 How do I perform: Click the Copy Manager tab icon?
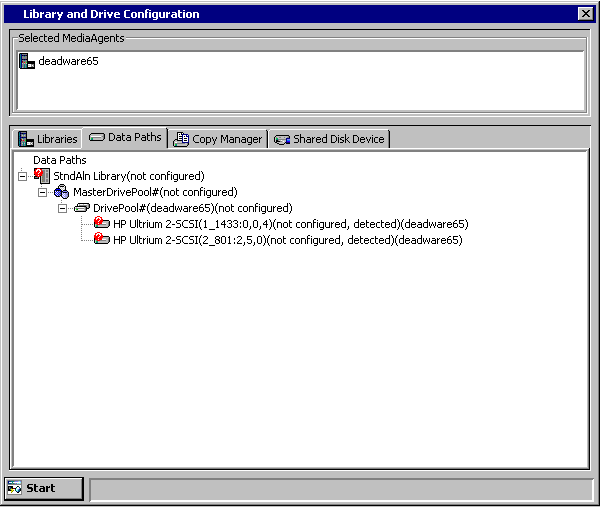click(181, 139)
